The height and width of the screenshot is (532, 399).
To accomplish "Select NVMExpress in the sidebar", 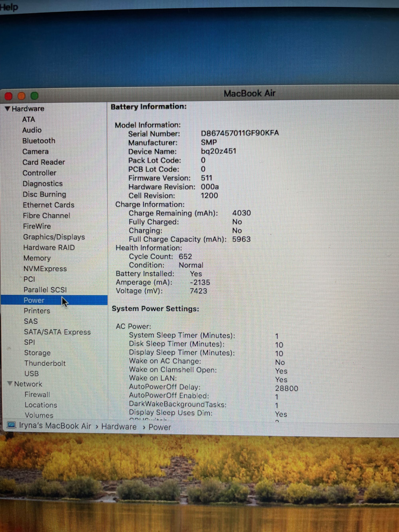I will pyautogui.click(x=45, y=269).
